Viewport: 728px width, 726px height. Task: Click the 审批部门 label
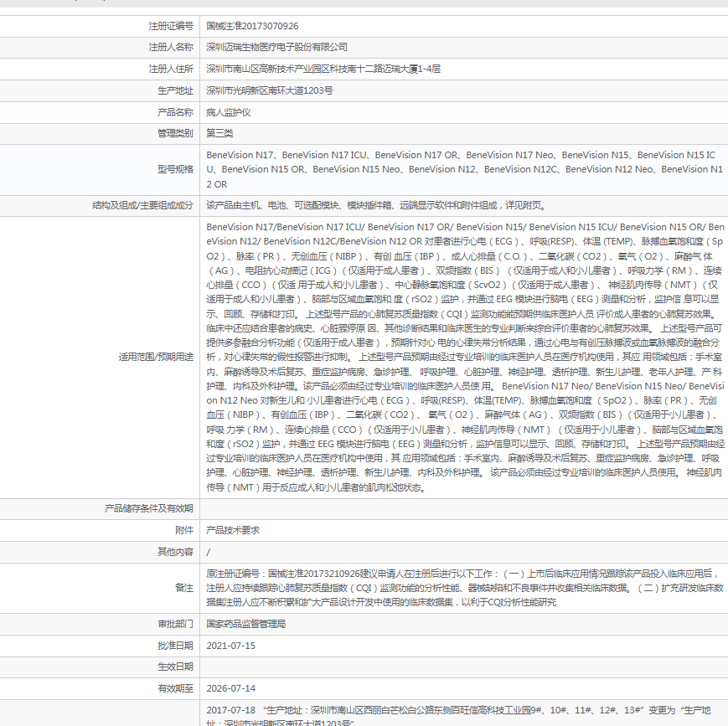tap(175, 624)
